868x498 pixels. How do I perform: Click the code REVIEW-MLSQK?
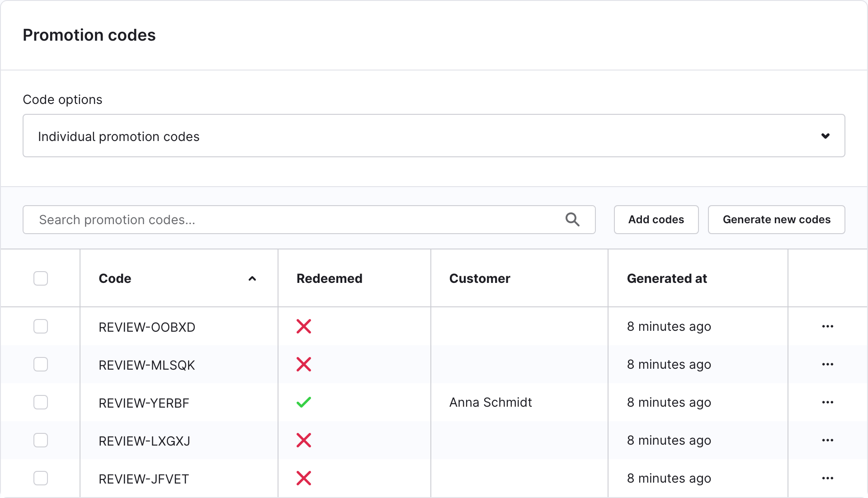(147, 365)
